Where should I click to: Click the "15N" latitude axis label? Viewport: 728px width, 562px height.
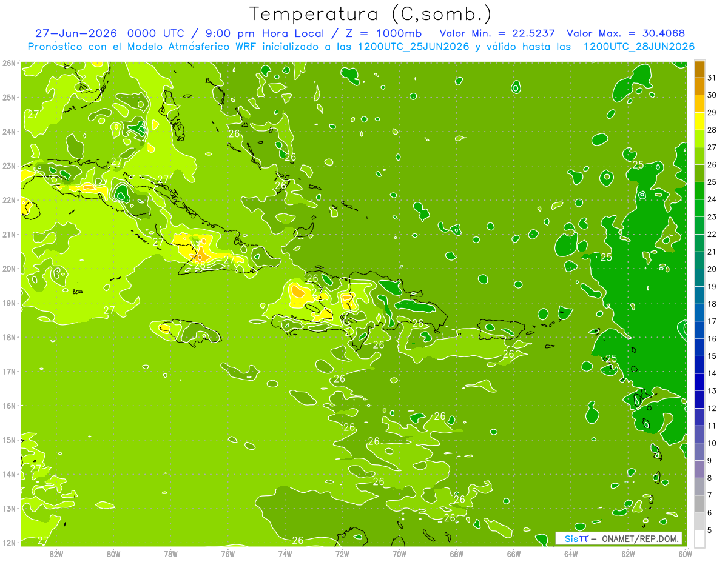click(x=9, y=440)
